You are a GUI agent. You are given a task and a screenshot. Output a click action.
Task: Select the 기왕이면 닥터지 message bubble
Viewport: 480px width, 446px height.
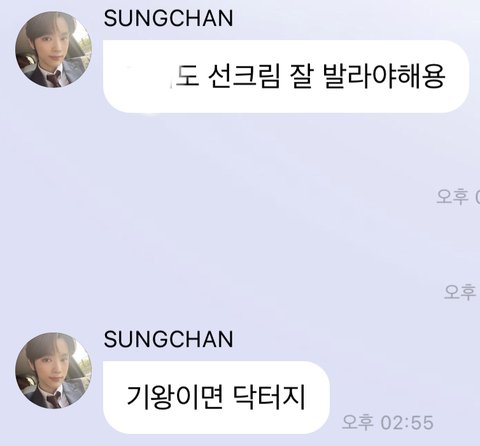click(216, 397)
